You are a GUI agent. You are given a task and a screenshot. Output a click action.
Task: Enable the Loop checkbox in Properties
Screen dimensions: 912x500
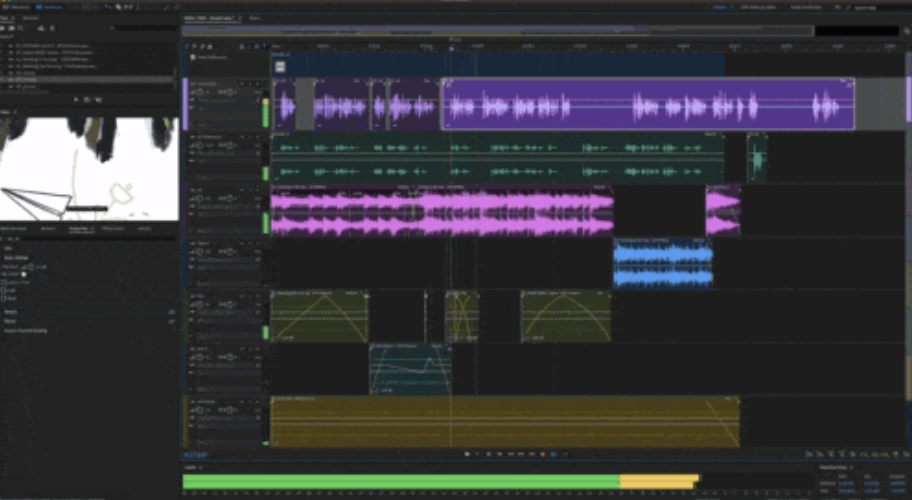point(4,290)
